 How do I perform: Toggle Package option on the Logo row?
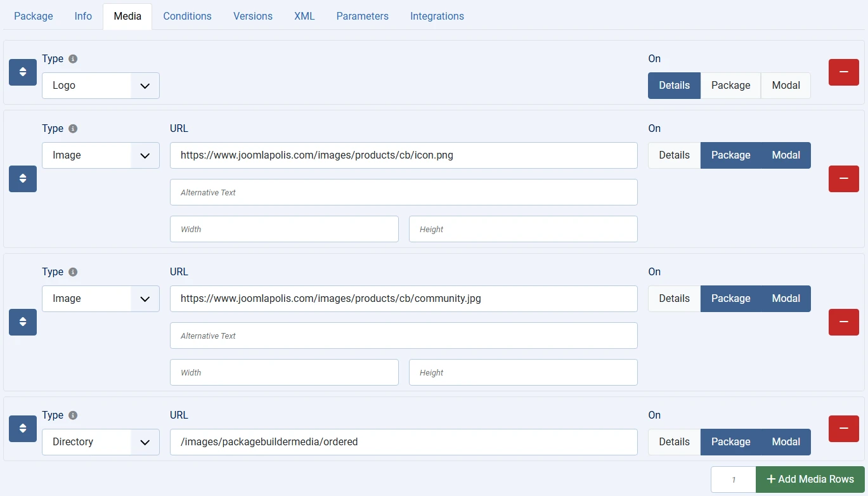click(x=730, y=86)
